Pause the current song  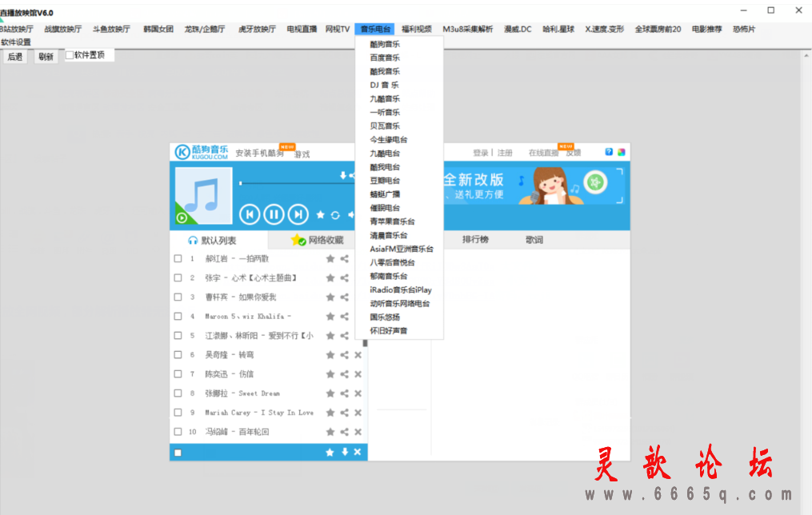(x=274, y=214)
